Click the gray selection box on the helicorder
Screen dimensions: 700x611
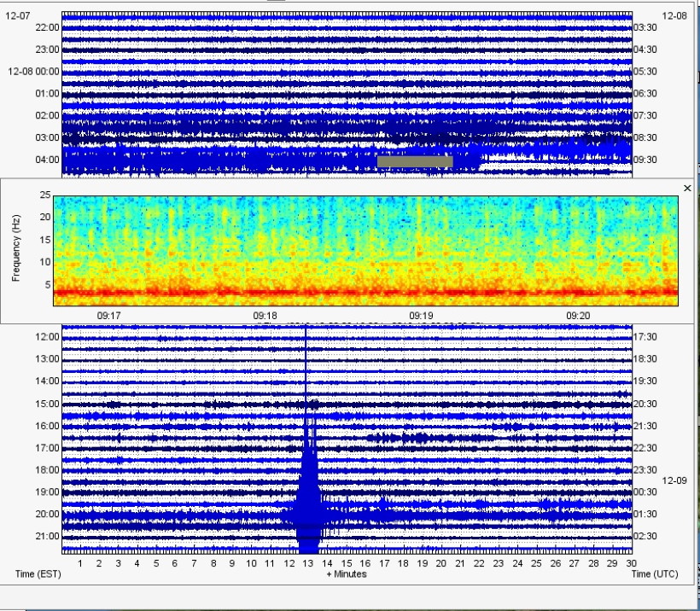(x=414, y=161)
